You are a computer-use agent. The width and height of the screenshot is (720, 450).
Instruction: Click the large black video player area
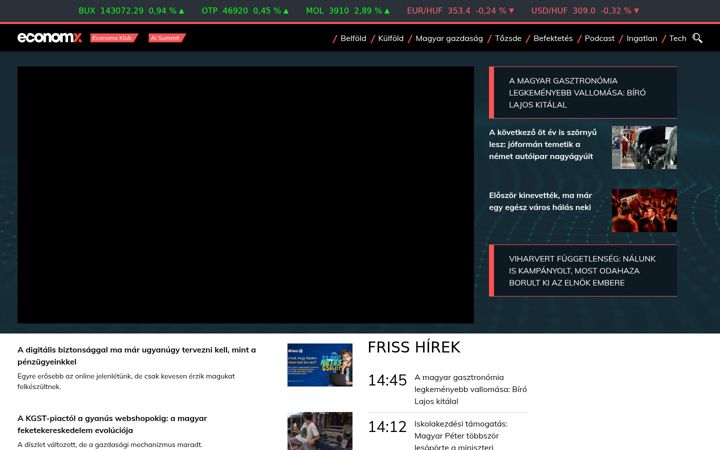pyautogui.click(x=246, y=195)
